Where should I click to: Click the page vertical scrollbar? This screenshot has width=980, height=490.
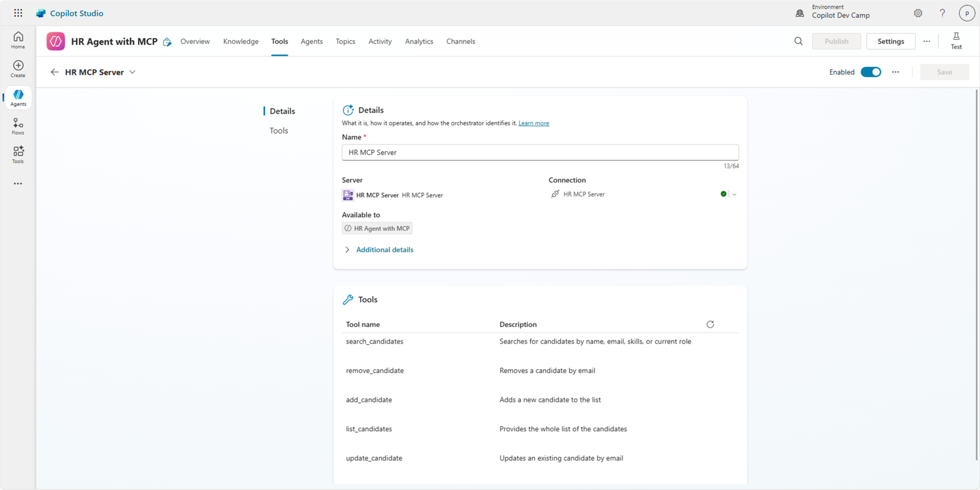pyautogui.click(x=976, y=274)
